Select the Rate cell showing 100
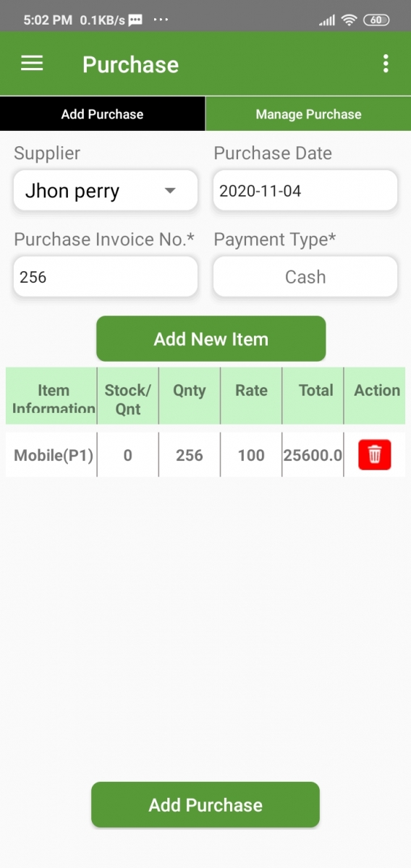 [x=251, y=455]
